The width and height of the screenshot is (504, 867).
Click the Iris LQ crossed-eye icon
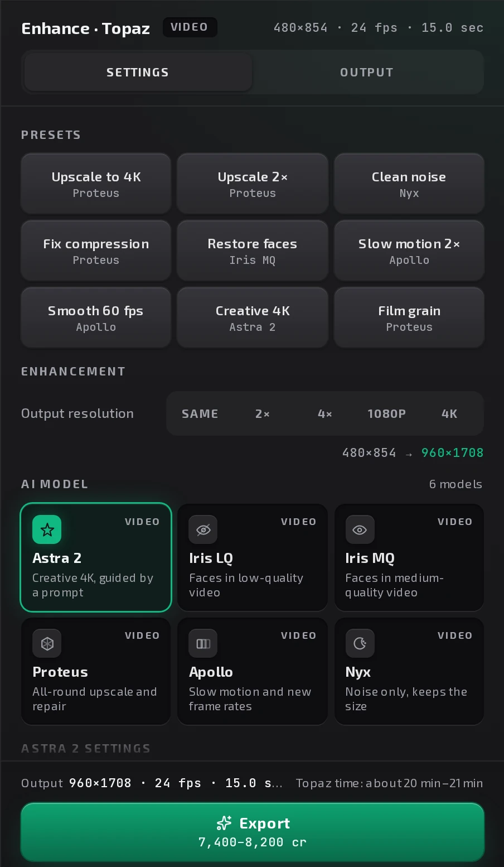pos(203,529)
